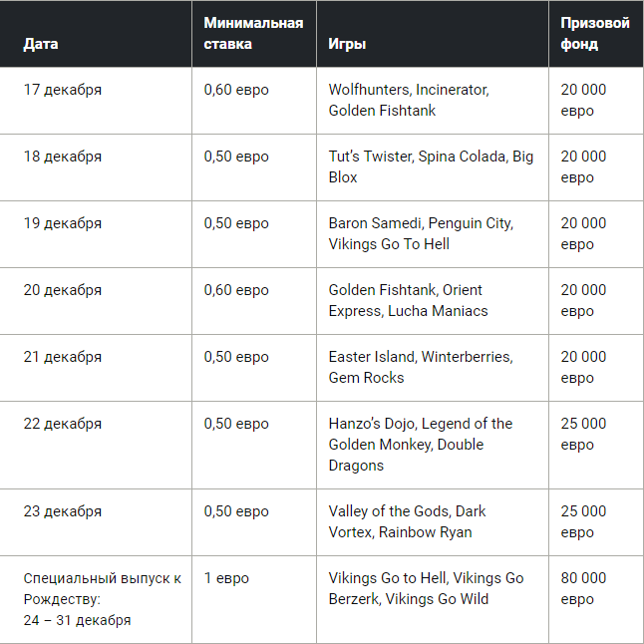The height and width of the screenshot is (644, 644).
Task: Click Golden Fishtank, Orient Express games cell
Action: [x=433, y=301]
